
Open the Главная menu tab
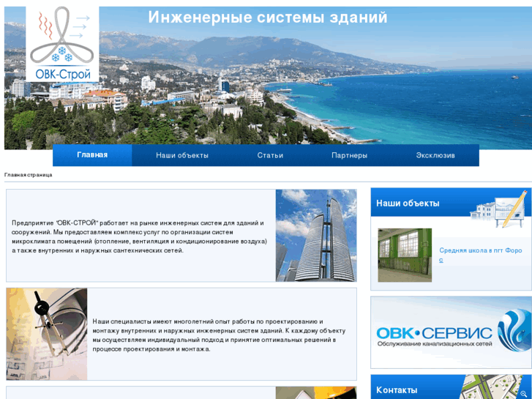click(x=92, y=155)
